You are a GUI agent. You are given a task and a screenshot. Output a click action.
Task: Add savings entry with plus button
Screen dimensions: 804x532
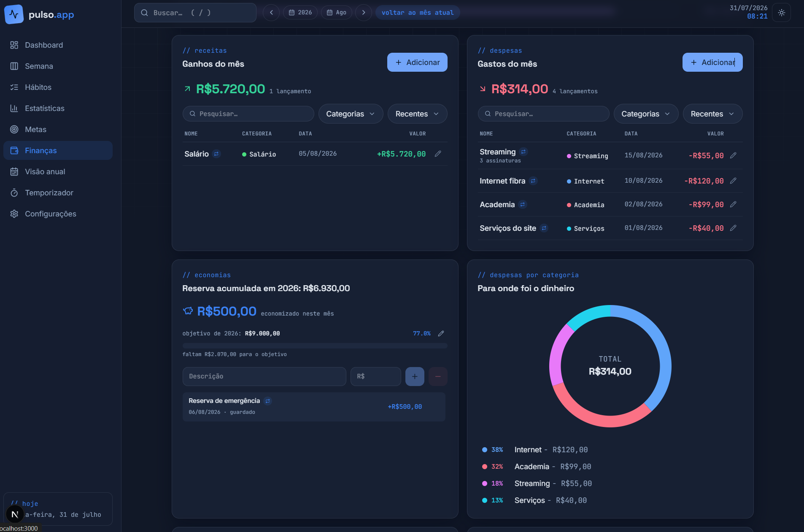(415, 376)
